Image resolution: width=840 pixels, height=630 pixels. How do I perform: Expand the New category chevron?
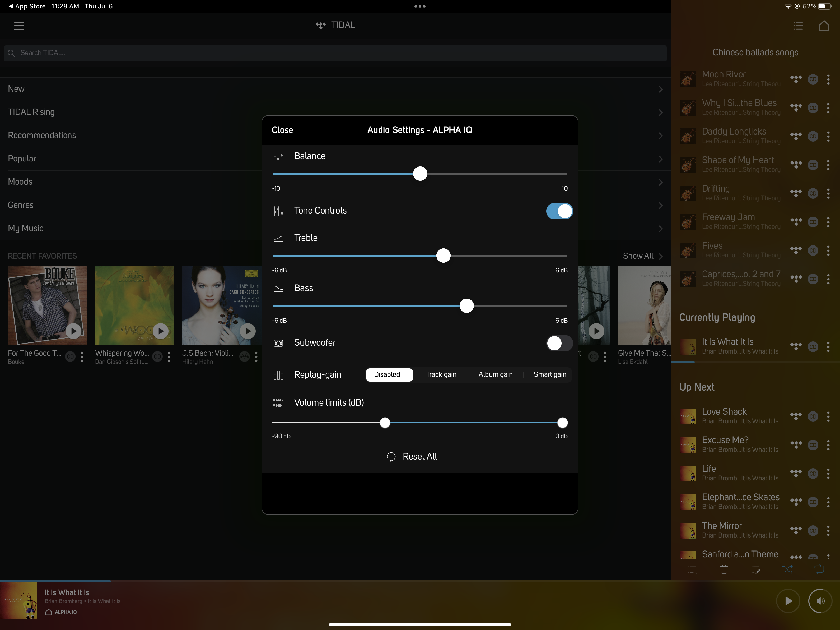click(x=661, y=89)
